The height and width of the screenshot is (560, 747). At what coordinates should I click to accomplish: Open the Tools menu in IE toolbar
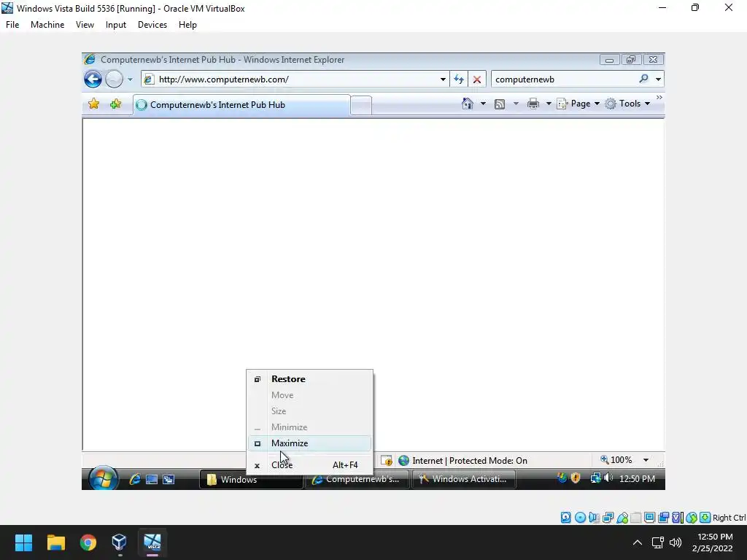tap(627, 104)
